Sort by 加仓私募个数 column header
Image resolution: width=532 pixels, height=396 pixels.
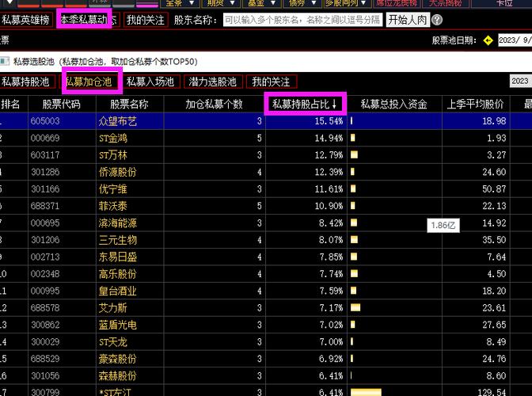[x=215, y=104]
